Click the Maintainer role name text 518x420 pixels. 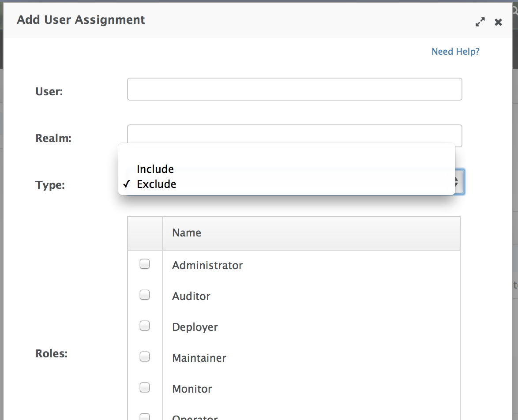click(199, 358)
